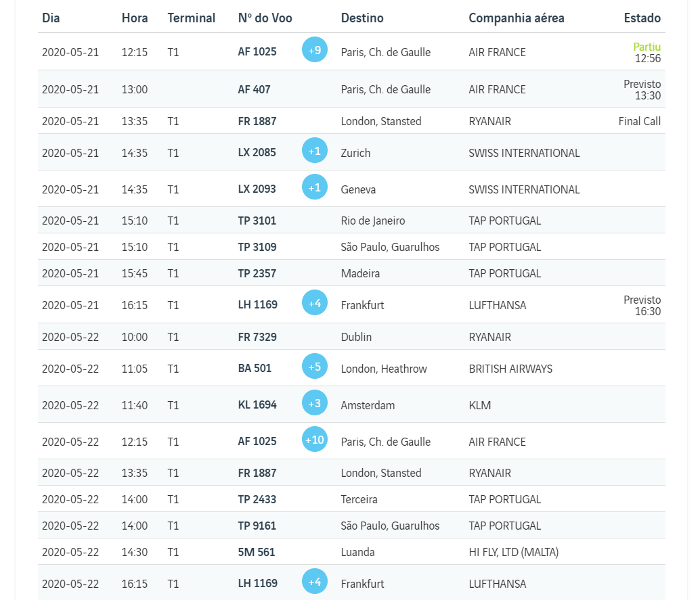Open flight number AF 407
This screenshot has width=700, height=600.
point(254,89)
